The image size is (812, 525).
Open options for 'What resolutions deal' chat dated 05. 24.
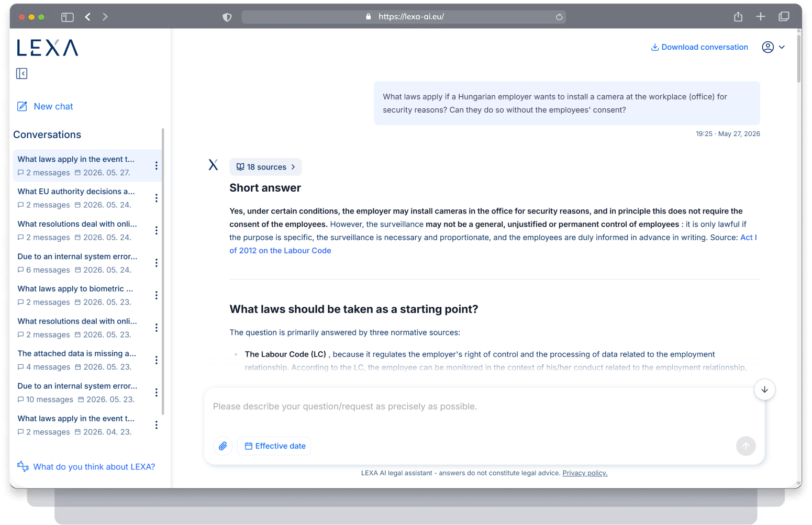[x=156, y=230]
